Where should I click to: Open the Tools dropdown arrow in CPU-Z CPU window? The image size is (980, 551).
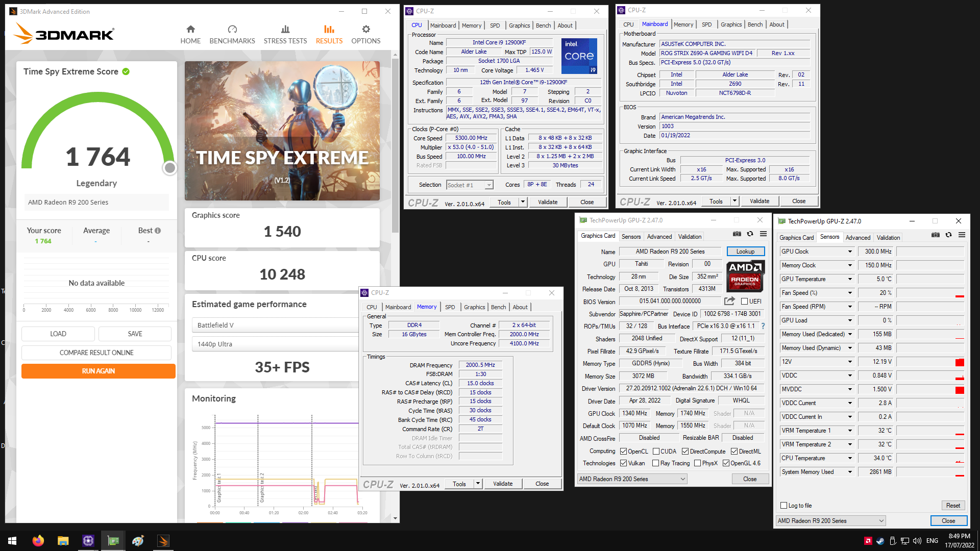click(x=523, y=202)
